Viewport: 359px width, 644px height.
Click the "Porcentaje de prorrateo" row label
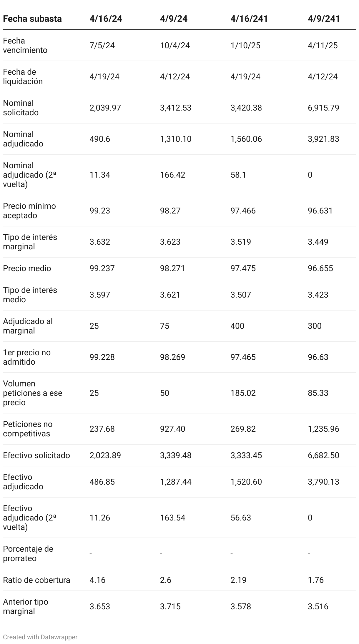click(x=28, y=553)
